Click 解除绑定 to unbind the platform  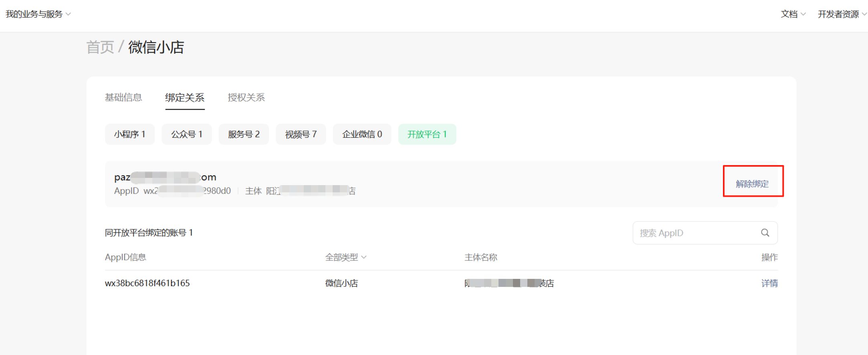[x=752, y=184]
